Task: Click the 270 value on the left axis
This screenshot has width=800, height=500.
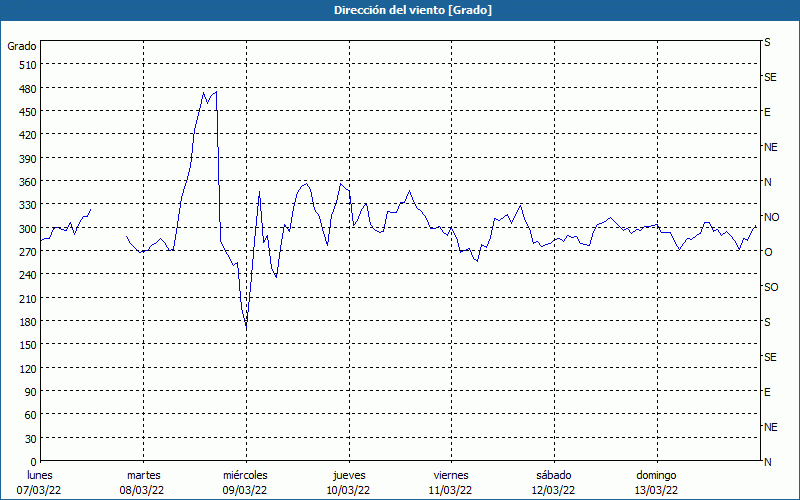Action: tap(28, 252)
